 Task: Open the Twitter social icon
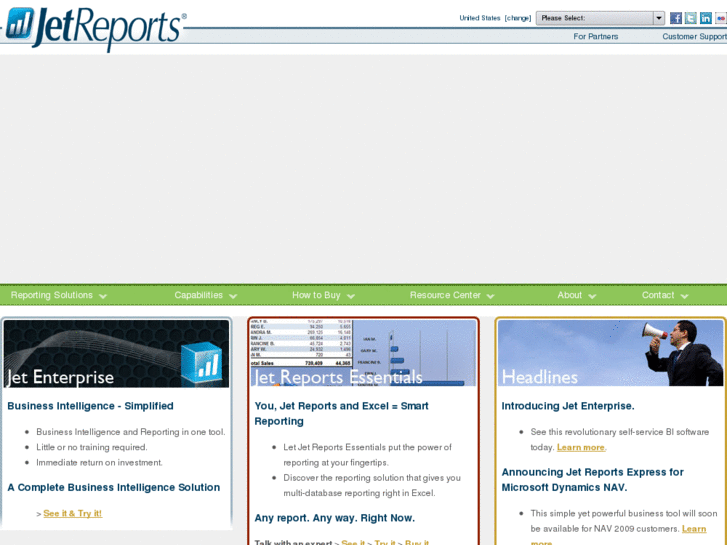[x=690, y=18]
